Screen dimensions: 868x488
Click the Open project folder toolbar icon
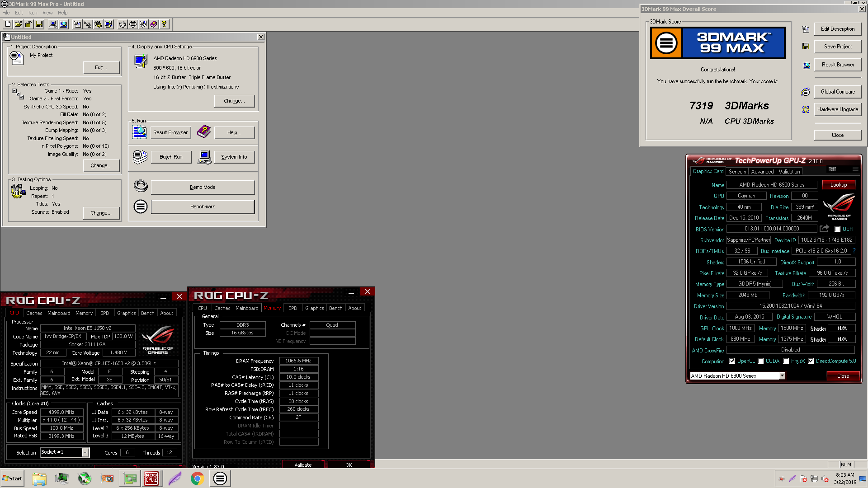pos(19,24)
